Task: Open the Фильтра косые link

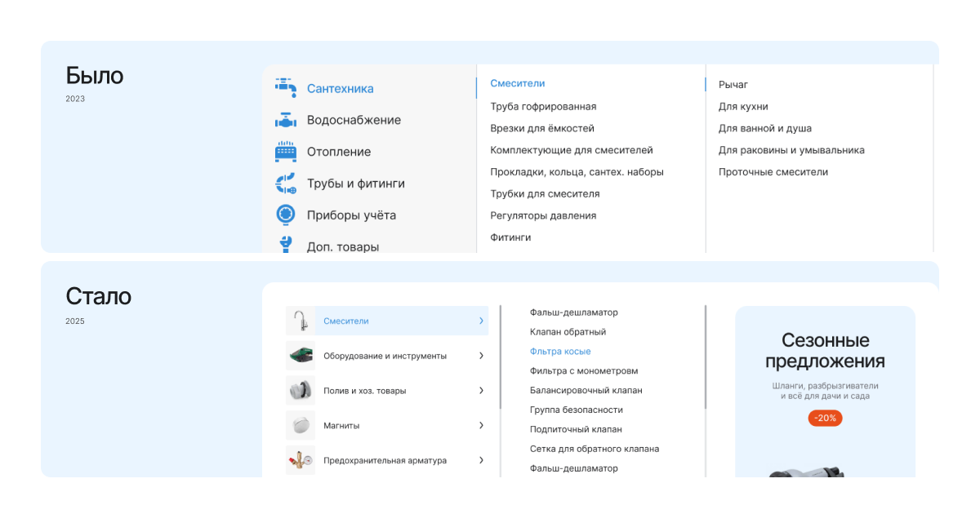Action: click(560, 352)
